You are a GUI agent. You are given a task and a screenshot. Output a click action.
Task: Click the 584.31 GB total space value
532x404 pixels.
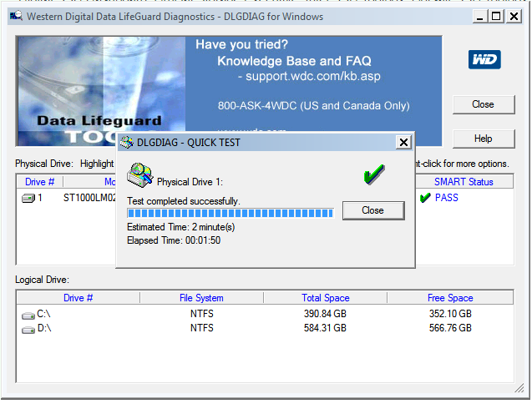click(x=325, y=328)
